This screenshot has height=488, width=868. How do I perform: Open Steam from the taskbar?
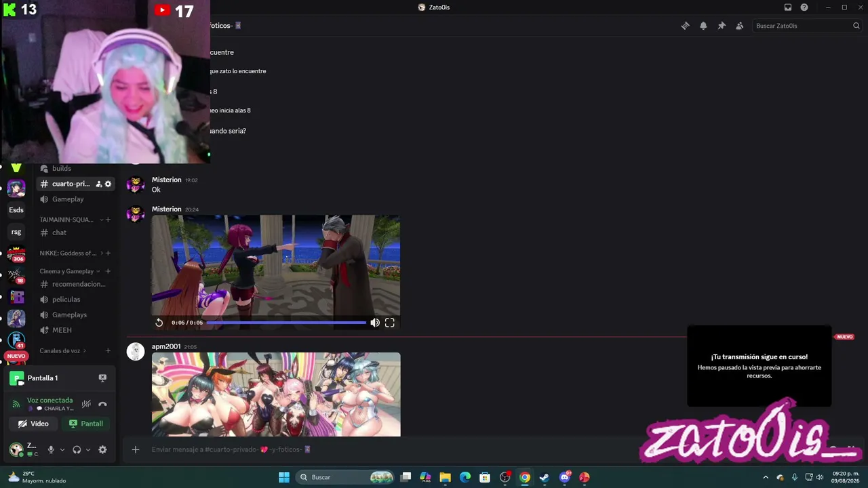[x=545, y=477]
